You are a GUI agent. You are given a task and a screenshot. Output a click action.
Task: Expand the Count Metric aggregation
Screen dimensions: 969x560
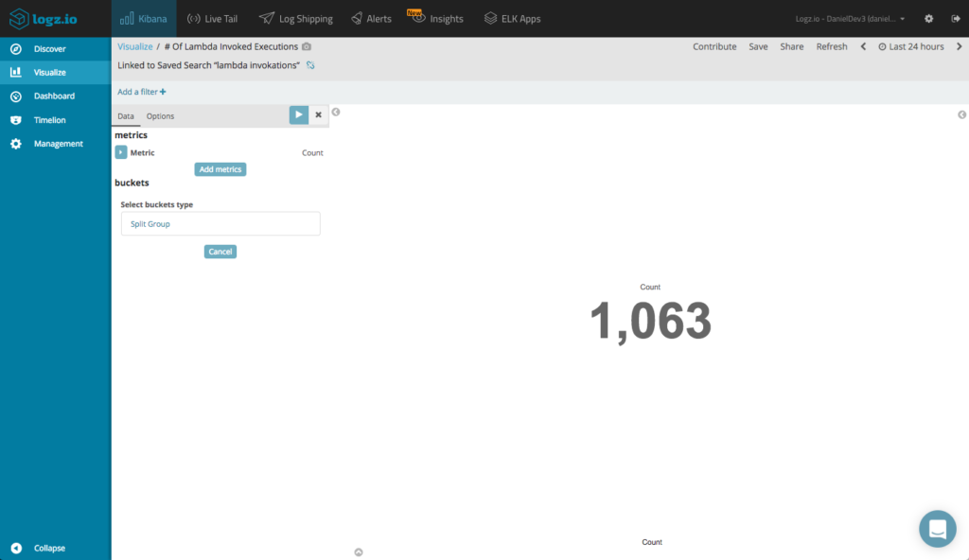120,151
